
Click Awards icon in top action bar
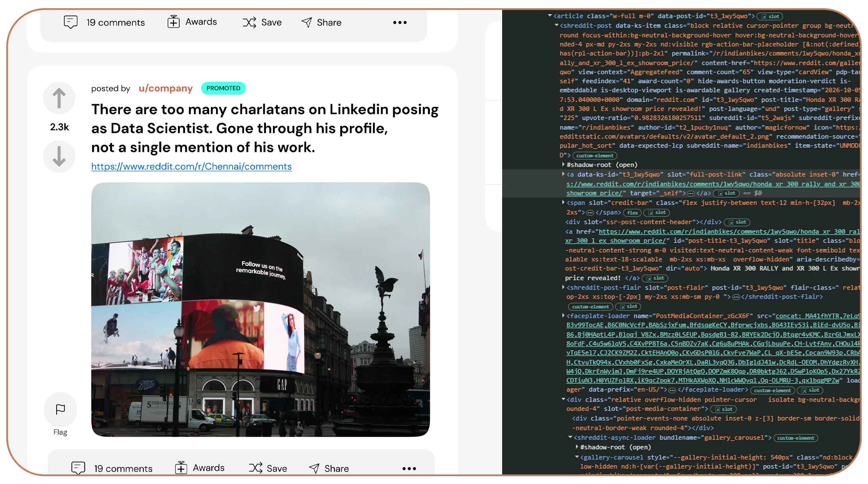(x=174, y=22)
